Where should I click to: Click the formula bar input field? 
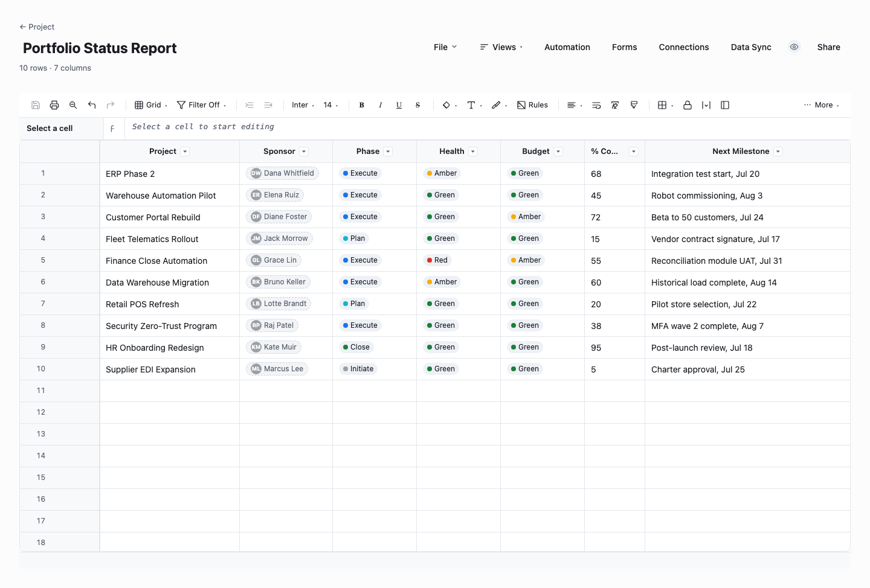(x=488, y=127)
